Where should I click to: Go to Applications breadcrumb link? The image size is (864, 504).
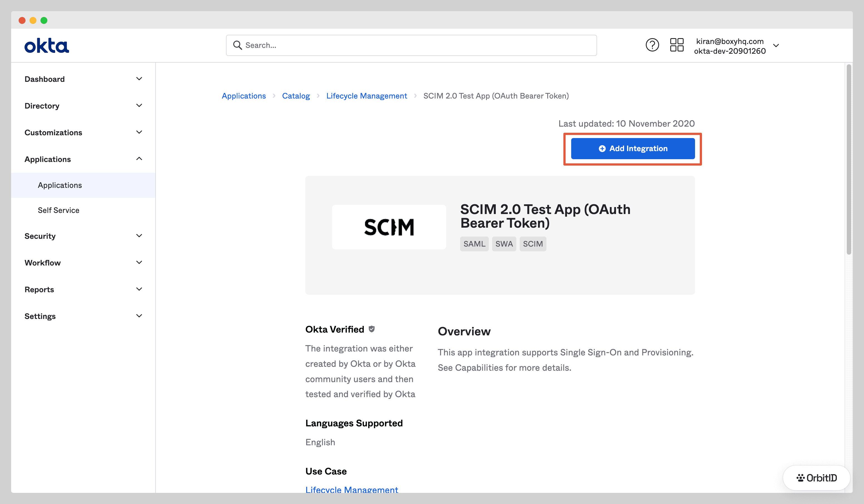[x=244, y=96]
